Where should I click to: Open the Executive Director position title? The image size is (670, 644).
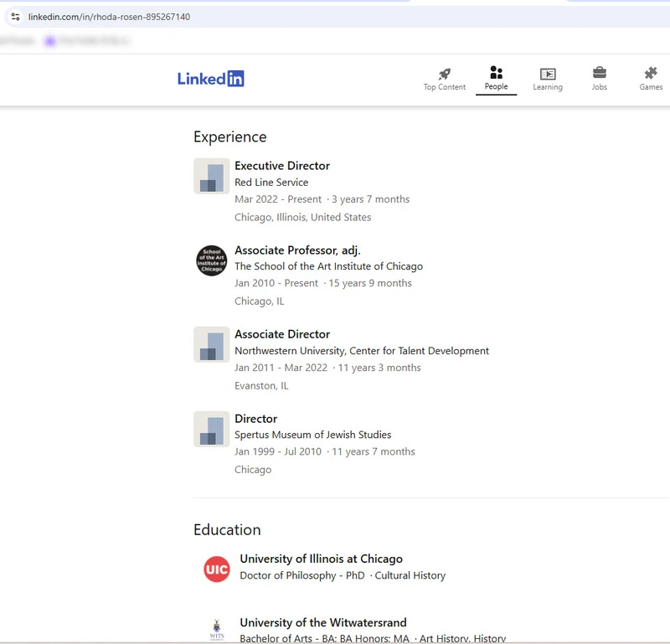coord(282,166)
